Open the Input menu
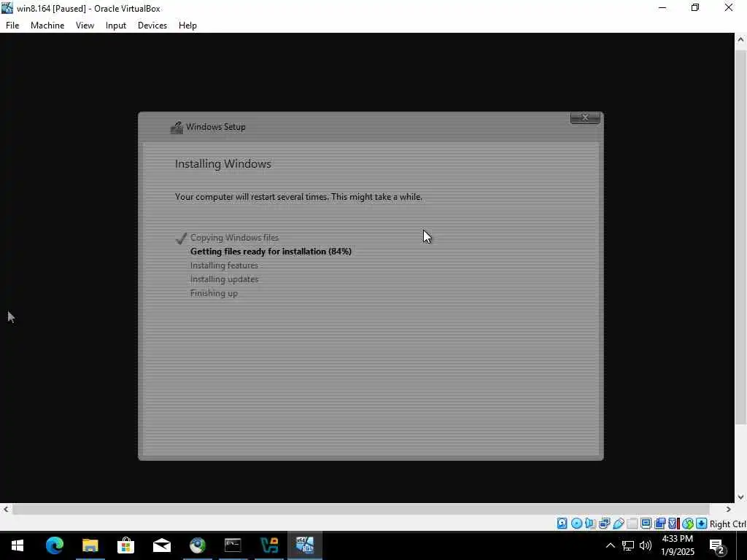The height and width of the screenshot is (560, 747). pyautogui.click(x=116, y=26)
